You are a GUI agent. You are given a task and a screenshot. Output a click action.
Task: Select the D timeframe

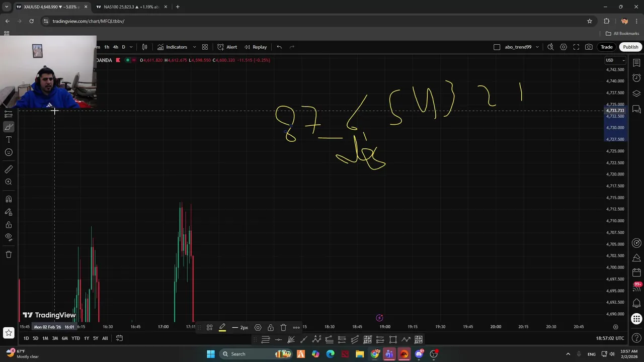pos(123,47)
